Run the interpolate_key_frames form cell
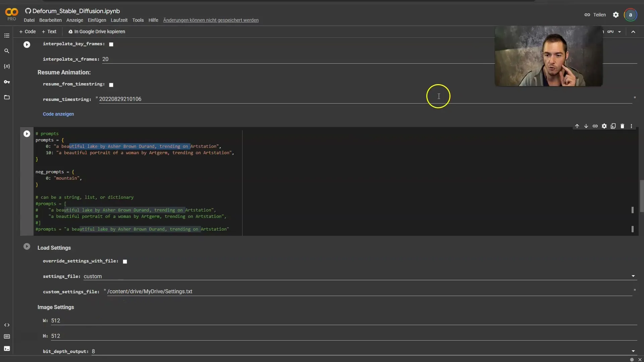Image resolution: width=644 pixels, height=362 pixels. point(27,45)
